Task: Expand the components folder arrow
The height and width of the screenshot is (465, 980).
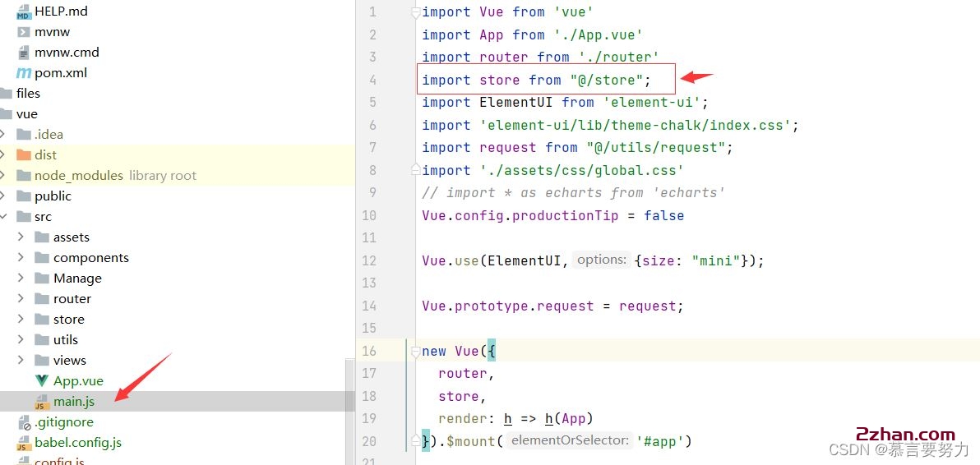Action: pos(21,258)
